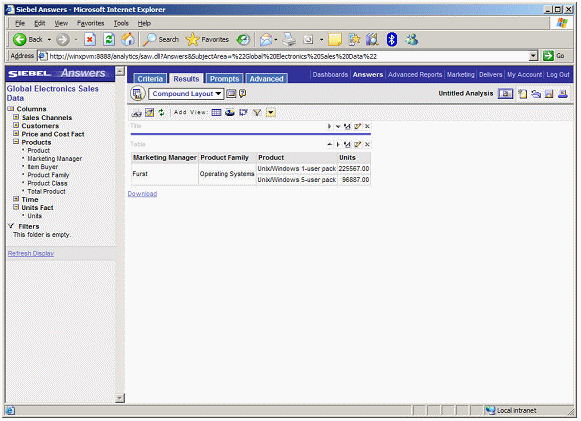
Task: Select the Product Class column
Action: coord(47,183)
